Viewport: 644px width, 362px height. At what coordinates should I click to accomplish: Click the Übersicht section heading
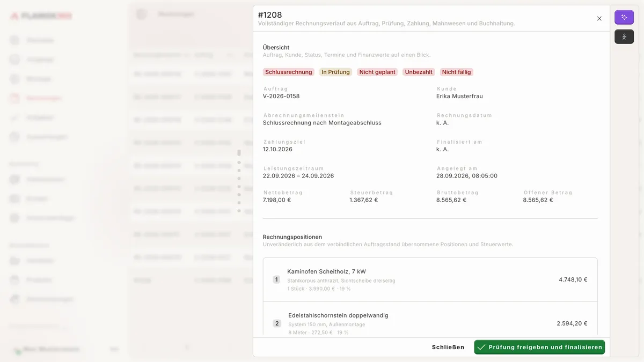[x=276, y=48]
